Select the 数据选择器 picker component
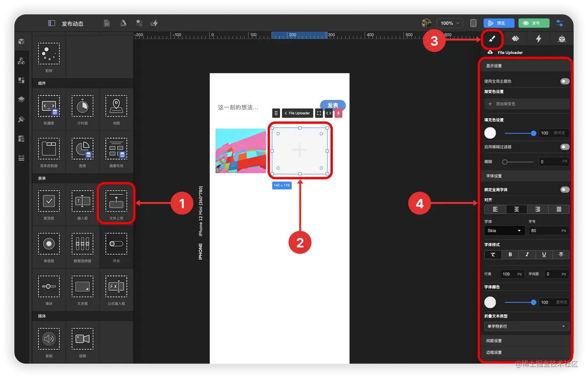 [x=82, y=247]
